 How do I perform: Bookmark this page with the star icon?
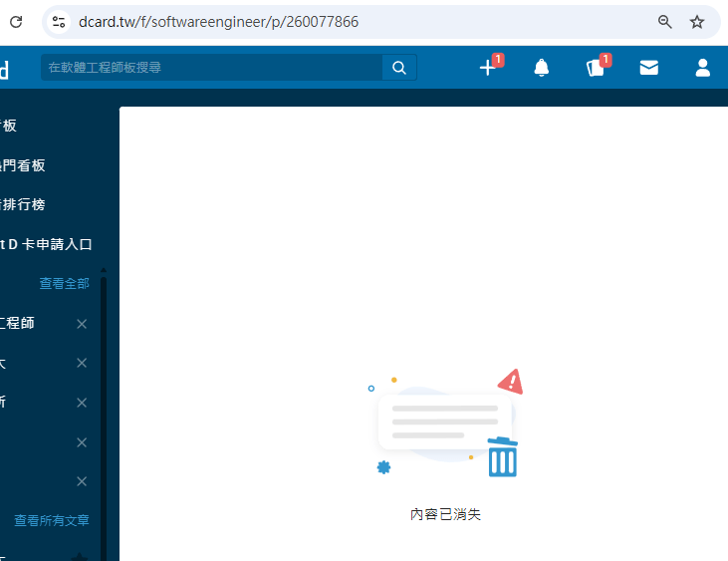pos(697,22)
